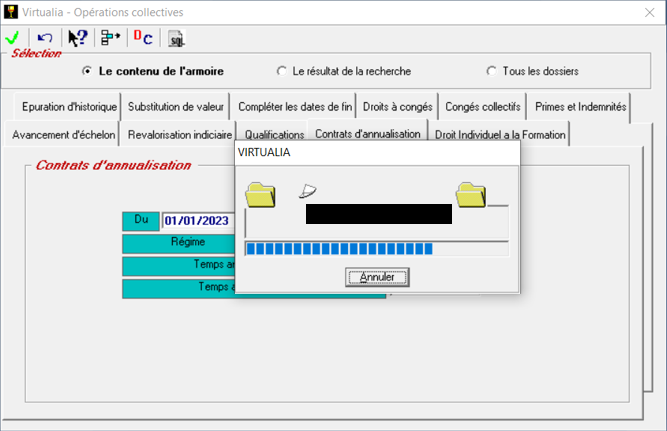The width and height of the screenshot is (667, 431).
Task: Open the 'Avancement d'échelon' tab
Action: [64, 134]
